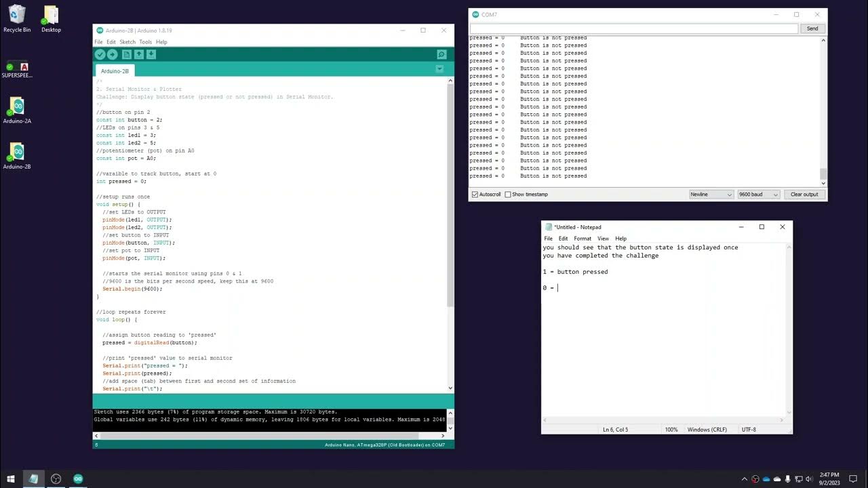Click the "int pressed = 0;" code line

[121, 181]
